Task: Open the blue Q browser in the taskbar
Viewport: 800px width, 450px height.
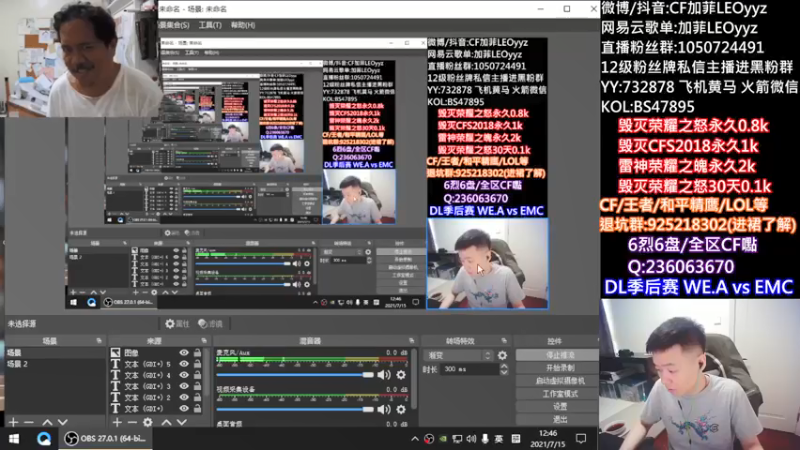Action: [44, 439]
